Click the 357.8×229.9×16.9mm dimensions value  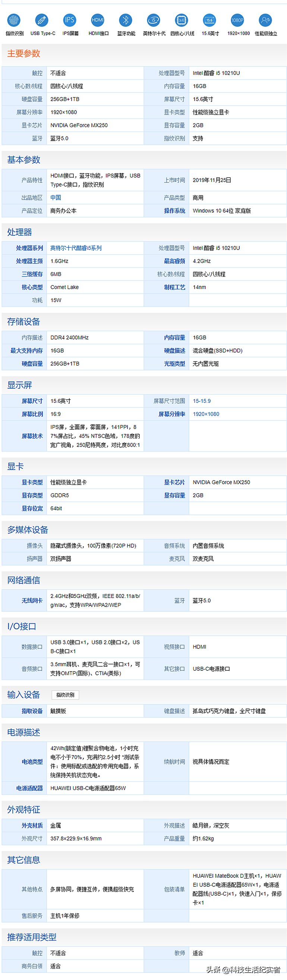pos(76,839)
